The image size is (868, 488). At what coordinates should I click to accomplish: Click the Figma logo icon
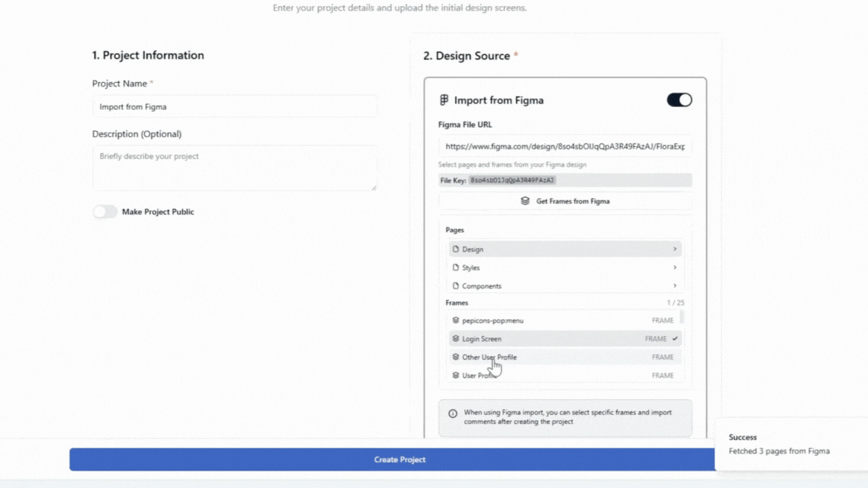coord(444,100)
